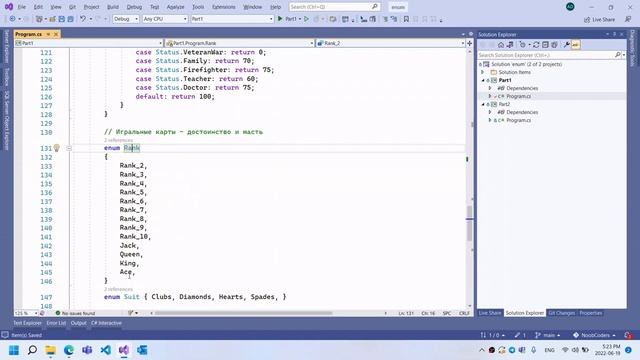This screenshot has width=640, height=360.
Task: Click the Save toolbar icon
Action: 62,19
